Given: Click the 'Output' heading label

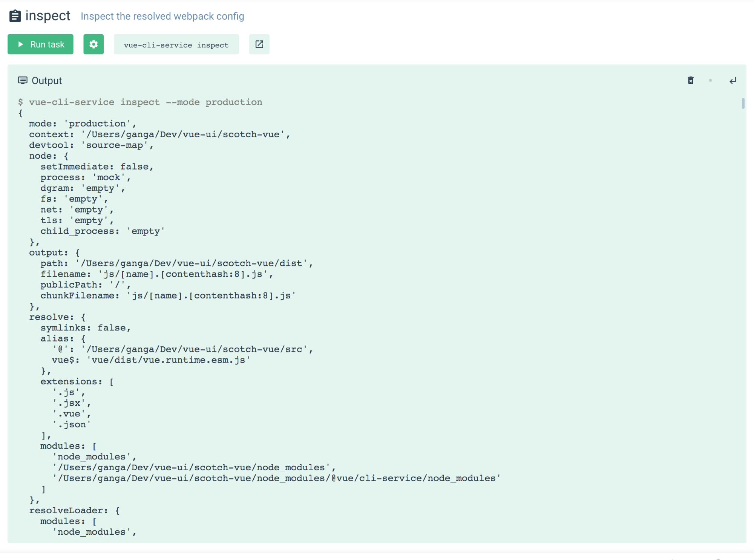Looking at the screenshot, I should pos(47,81).
